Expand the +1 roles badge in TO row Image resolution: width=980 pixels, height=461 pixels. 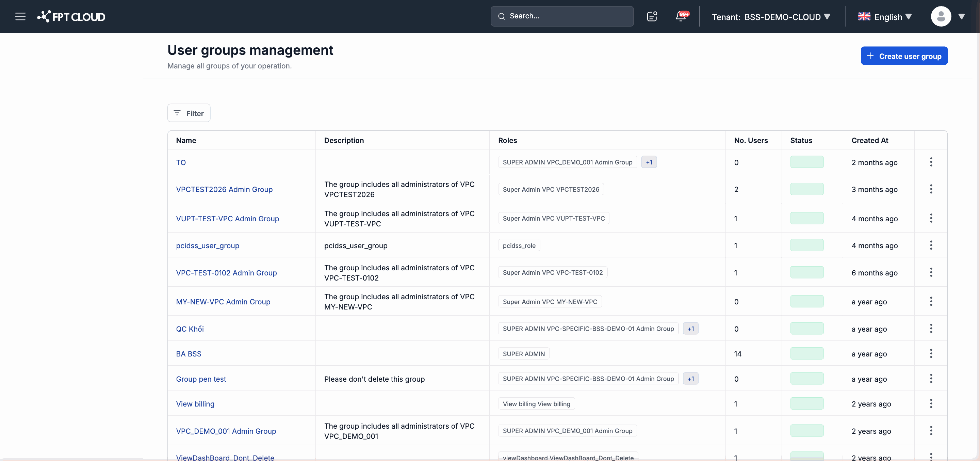tap(649, 162)
